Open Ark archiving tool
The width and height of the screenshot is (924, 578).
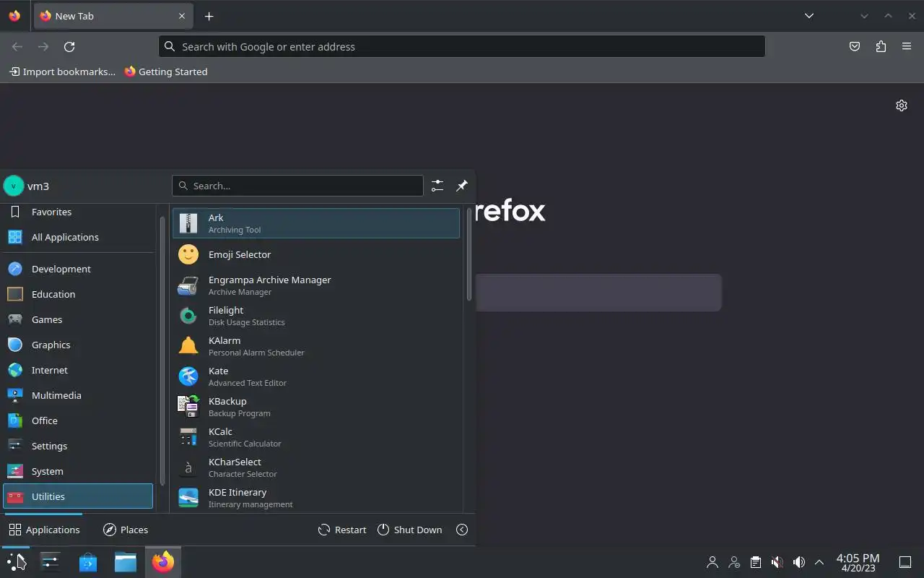pyautogui.click(x=315, y=223)
